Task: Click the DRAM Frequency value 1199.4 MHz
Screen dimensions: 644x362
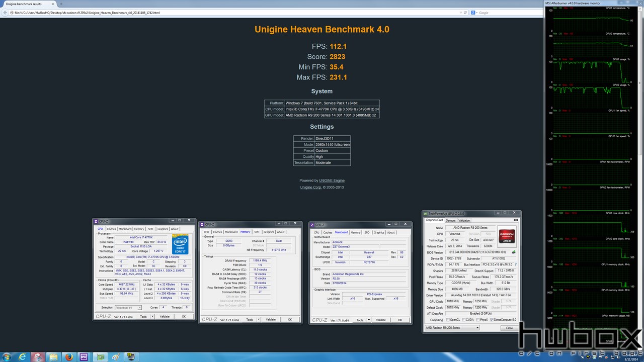Action: pyautogui.click(x=260, y=260)
